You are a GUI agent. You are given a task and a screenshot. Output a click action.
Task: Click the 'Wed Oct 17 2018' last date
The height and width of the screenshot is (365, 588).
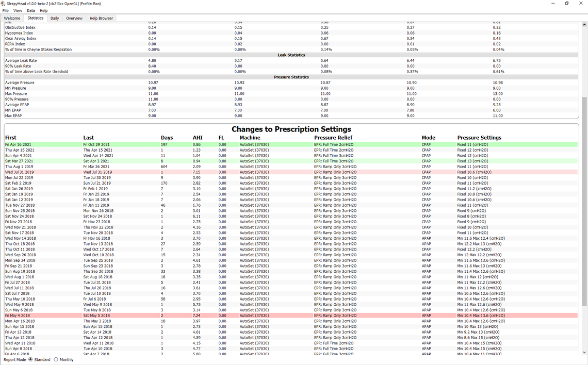click(98, 249)
